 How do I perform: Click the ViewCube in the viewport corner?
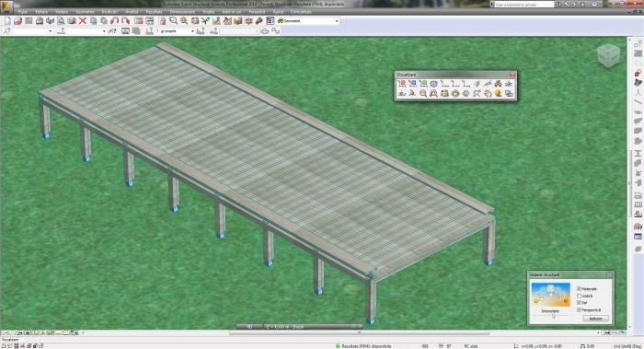coord(608,55)
